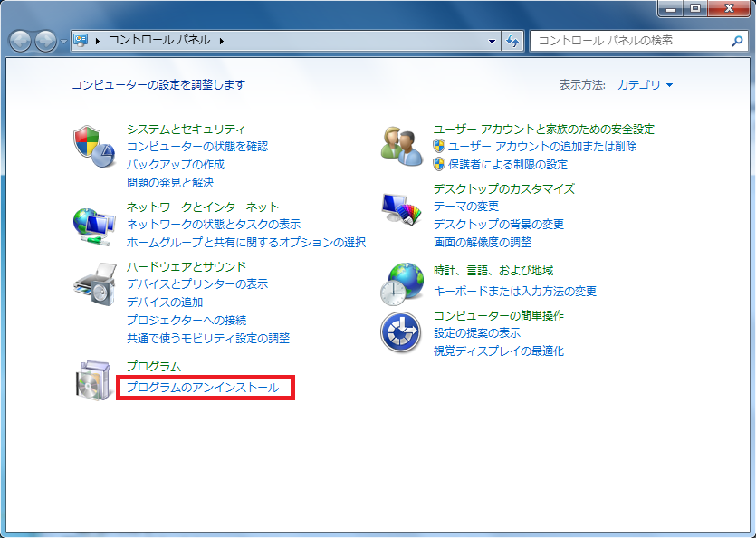
Task: Click the Ease of Access circular icon
Action: [401, 332]
